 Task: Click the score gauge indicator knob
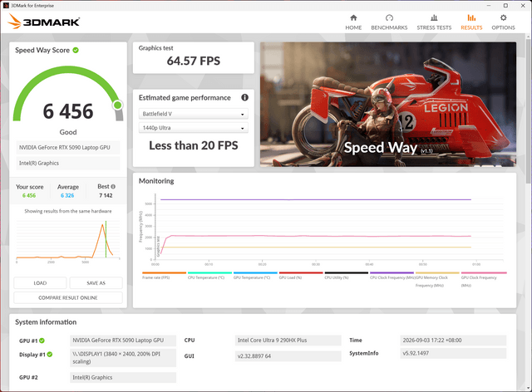point(118,105)
